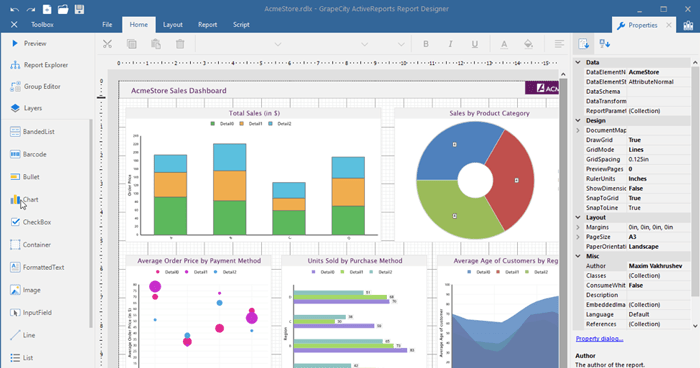Toggle Underline formatting

pos(475,44)
